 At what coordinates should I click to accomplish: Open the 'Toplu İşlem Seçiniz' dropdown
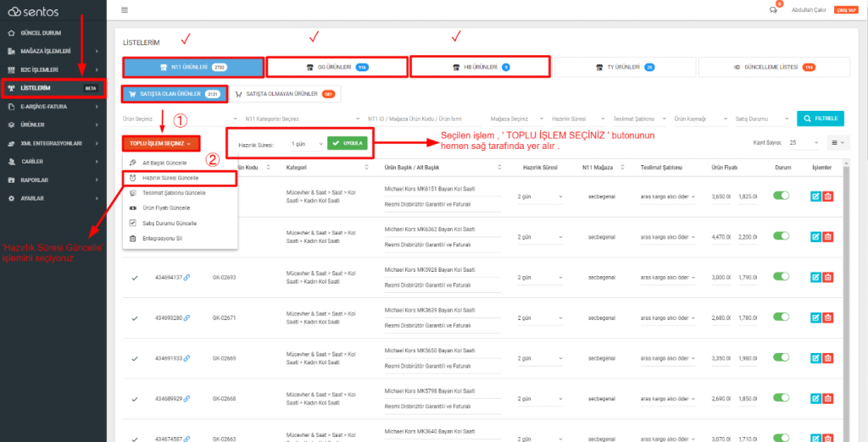click(x=160, y=144)
